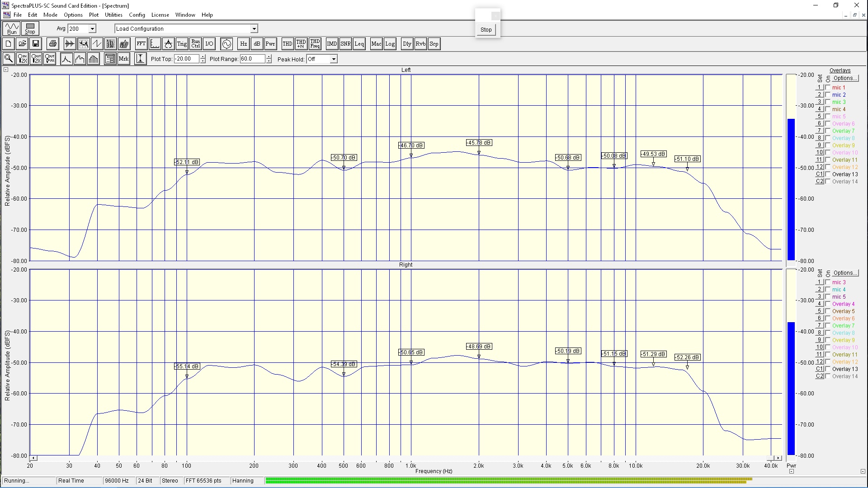
Task: Open the Config menu
Action: tap(137, 15)
